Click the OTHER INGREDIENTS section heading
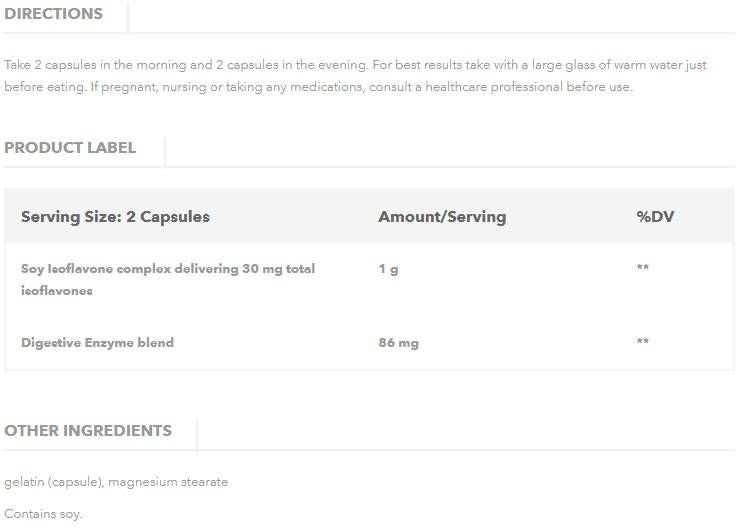The image size is (747, 530). (88, 431)
